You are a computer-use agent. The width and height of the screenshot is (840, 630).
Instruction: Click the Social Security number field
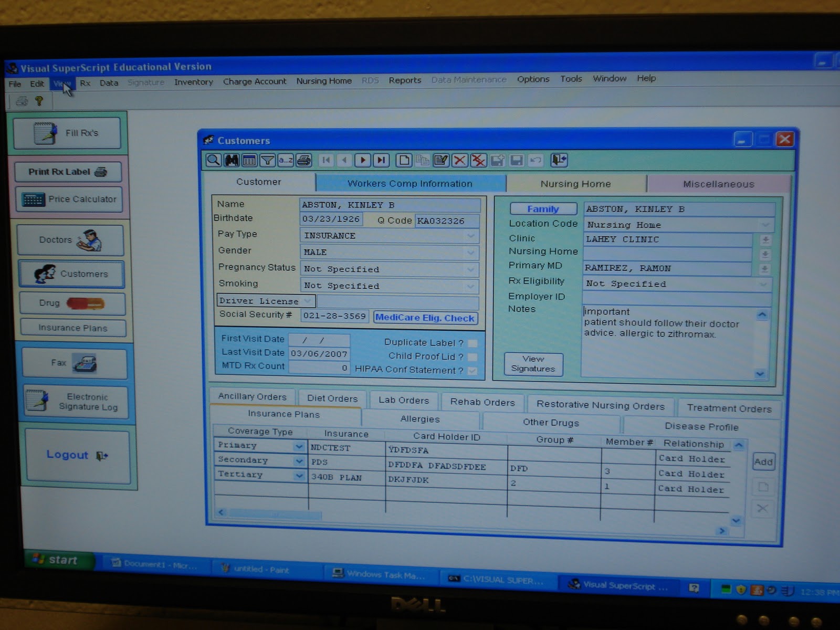click(x=334, y=316)
